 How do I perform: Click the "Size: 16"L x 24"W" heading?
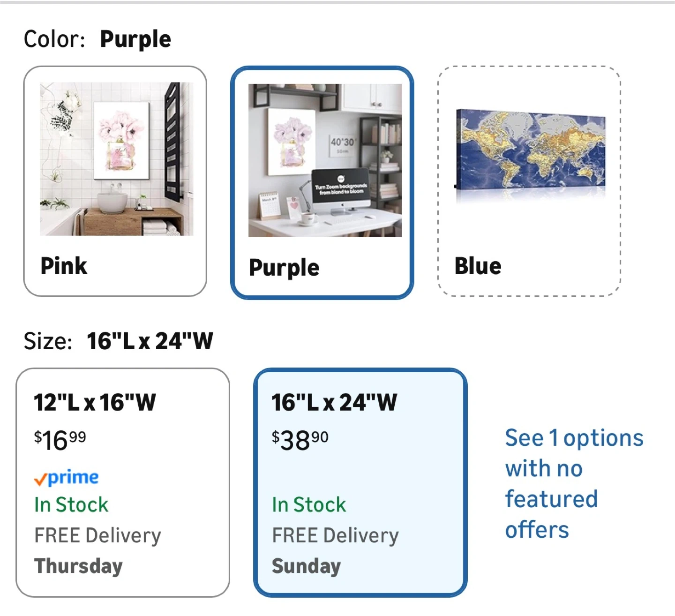coord(119,341)
